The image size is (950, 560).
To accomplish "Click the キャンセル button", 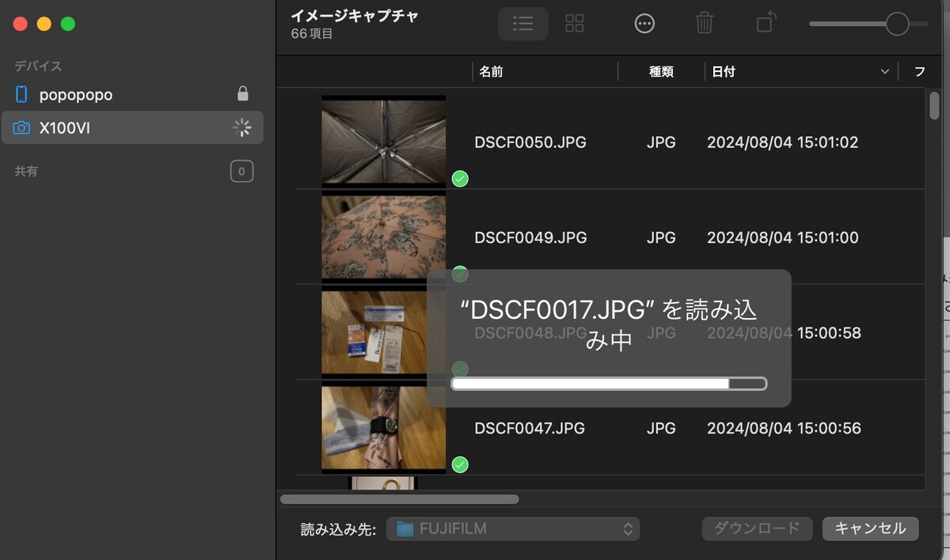I will click(870, 529).
